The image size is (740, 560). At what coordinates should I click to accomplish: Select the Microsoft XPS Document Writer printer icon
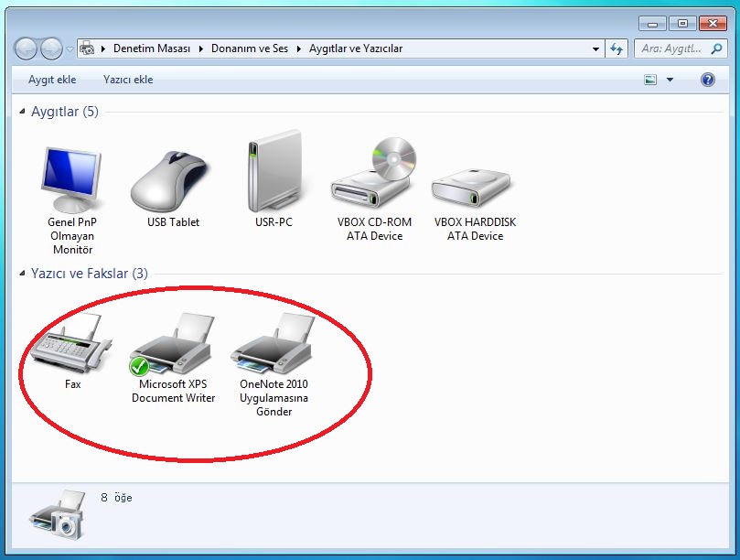[x=172, y=345]
